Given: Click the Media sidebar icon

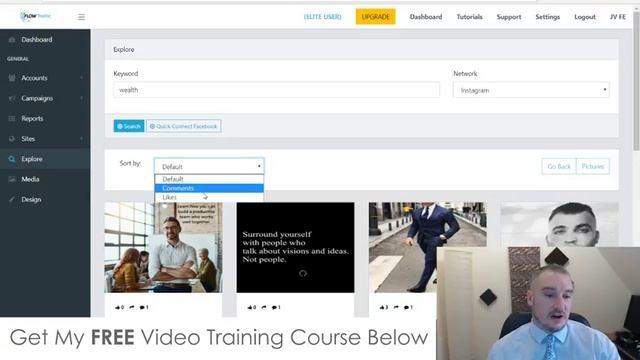Looking at the screenshot, I should coord(12,179).
